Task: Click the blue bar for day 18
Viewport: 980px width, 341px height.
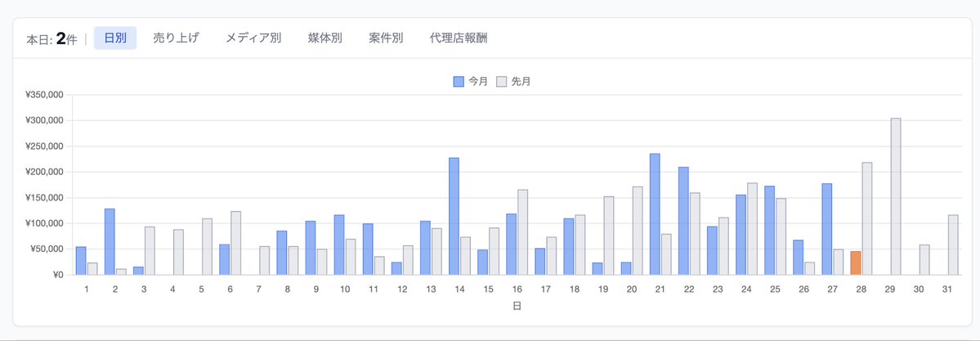Action: [x=569, y=246]
